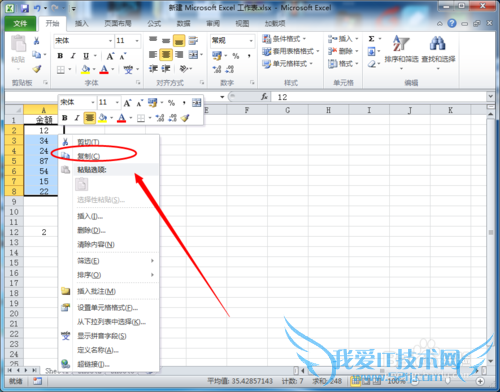The height and width of the screenshot is (392, 500).
Task: Open the 套用表格格式 dropdown
Action: [291, 51]
